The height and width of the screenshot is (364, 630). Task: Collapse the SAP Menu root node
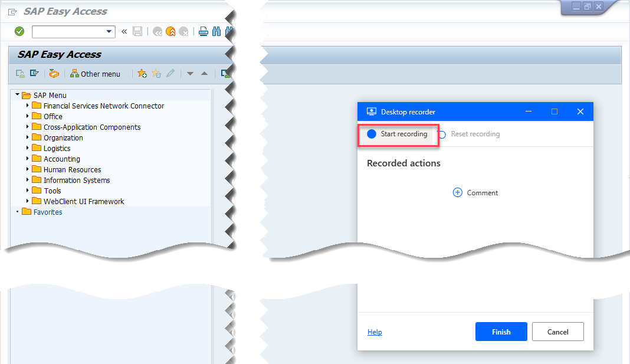(17, 95)
